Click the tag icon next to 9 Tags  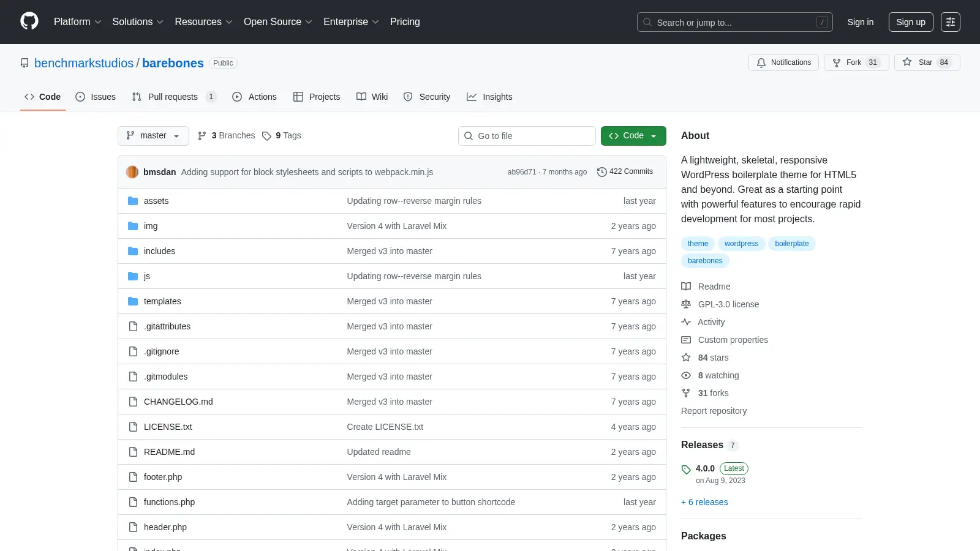[266, 136]
